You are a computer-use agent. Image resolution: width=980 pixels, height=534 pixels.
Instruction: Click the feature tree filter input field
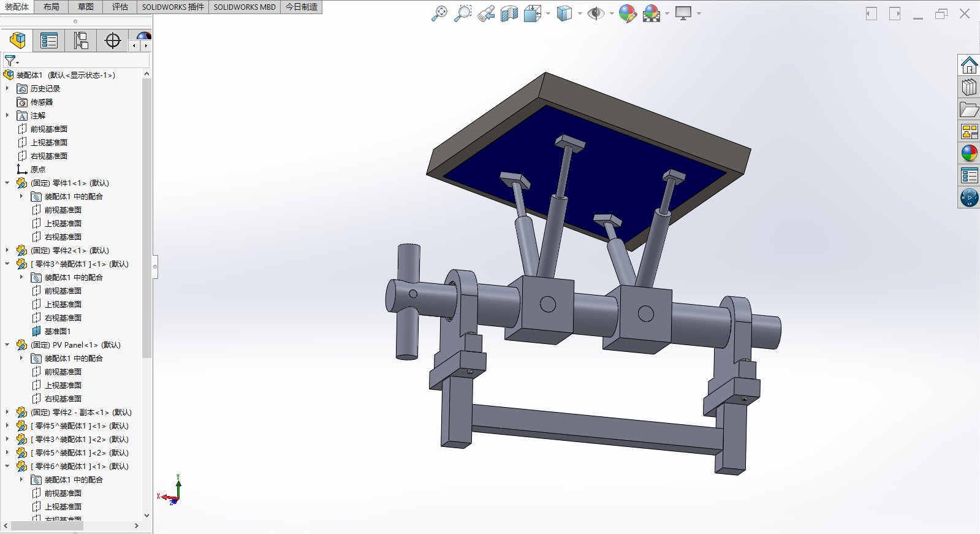tap(76, 61)
